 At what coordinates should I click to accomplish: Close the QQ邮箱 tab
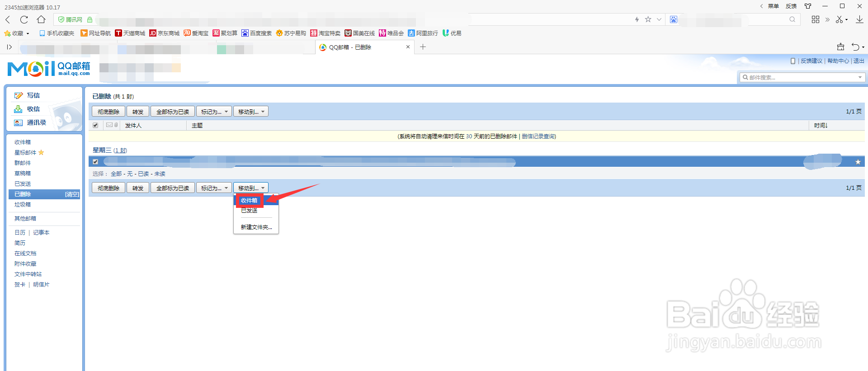tap(408, 47)
